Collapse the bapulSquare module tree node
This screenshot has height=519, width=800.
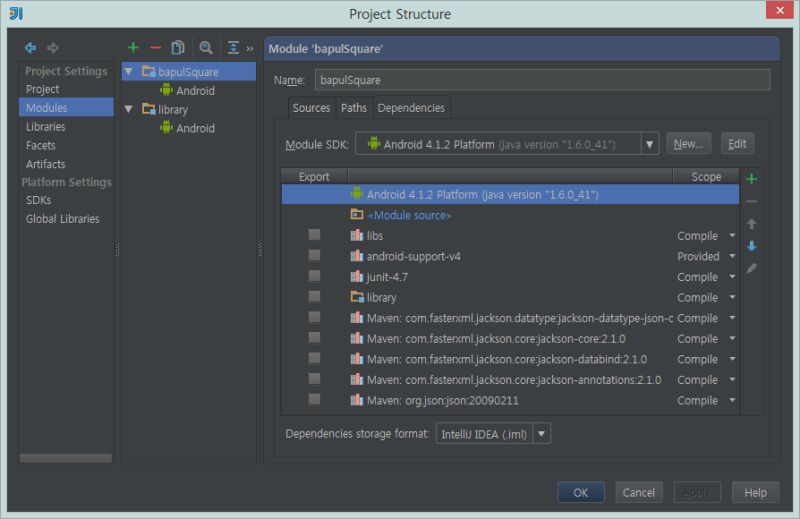[129, 71]
